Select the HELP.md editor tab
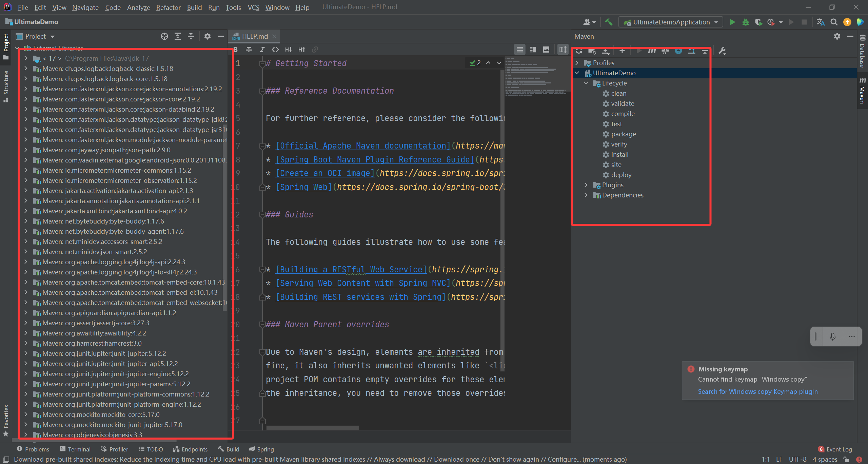This screenshot has height=464, width=868. pos(255,36)
